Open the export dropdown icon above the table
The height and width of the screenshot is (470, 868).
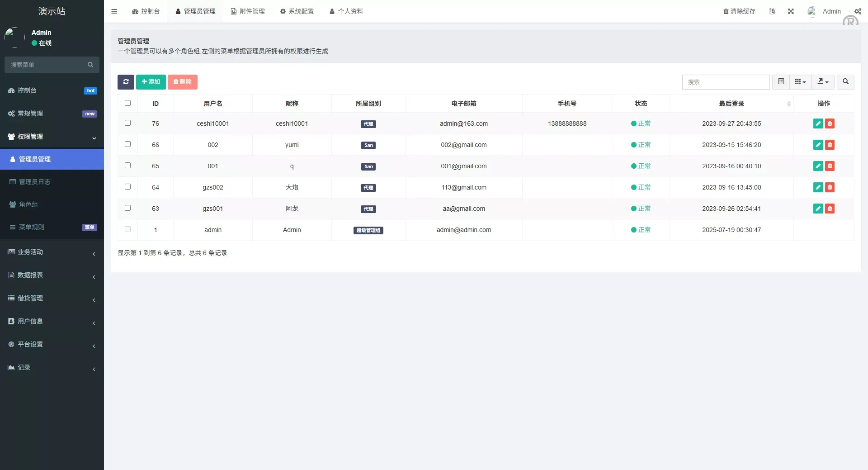click(x=822, y=82)
